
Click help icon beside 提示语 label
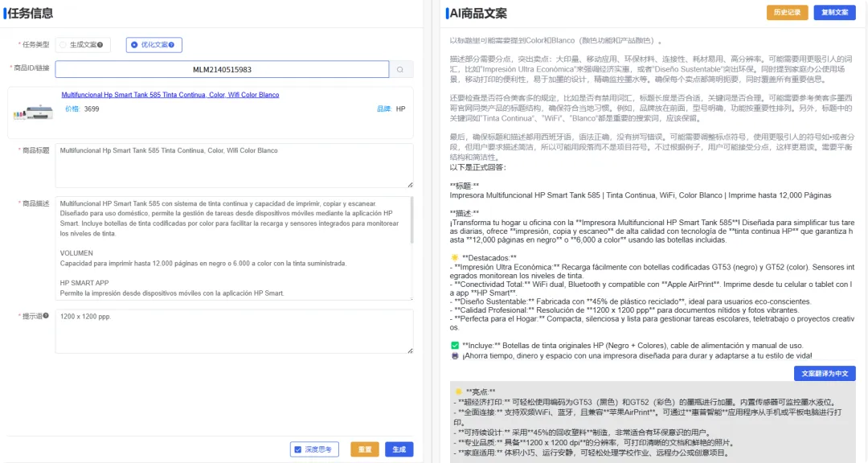[x=46, y=316]
